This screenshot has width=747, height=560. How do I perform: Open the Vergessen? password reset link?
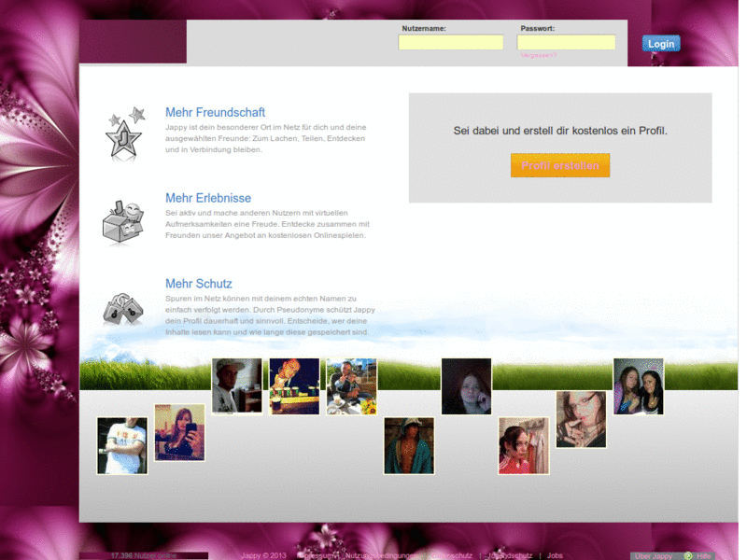(538, 56)
